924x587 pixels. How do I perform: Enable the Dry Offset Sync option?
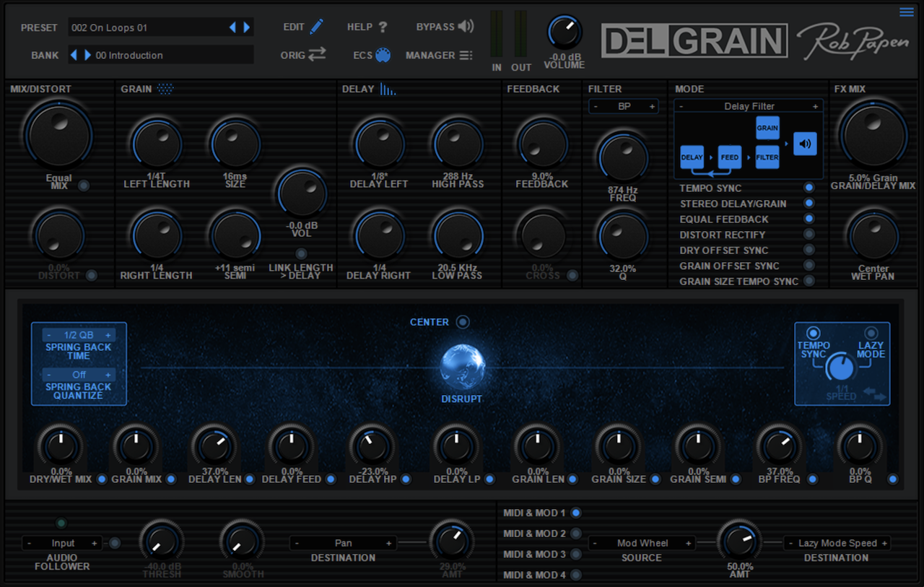pos(809,250)
